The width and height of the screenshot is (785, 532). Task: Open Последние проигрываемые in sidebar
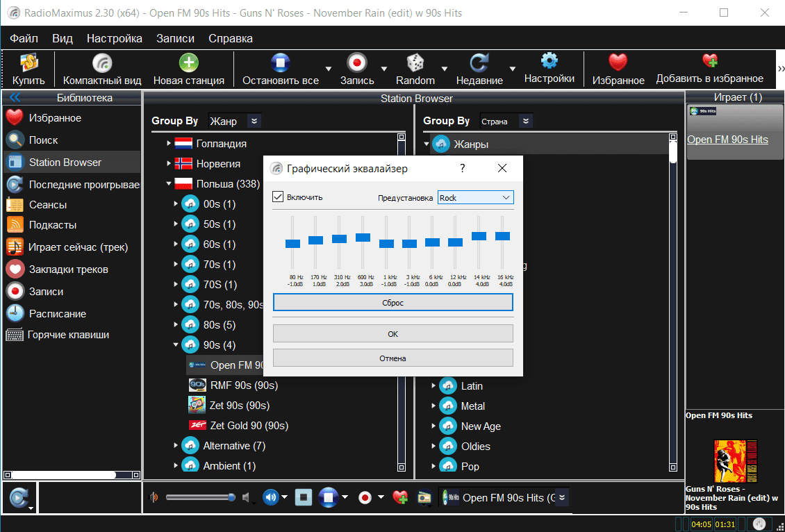(x=72, y=185)
